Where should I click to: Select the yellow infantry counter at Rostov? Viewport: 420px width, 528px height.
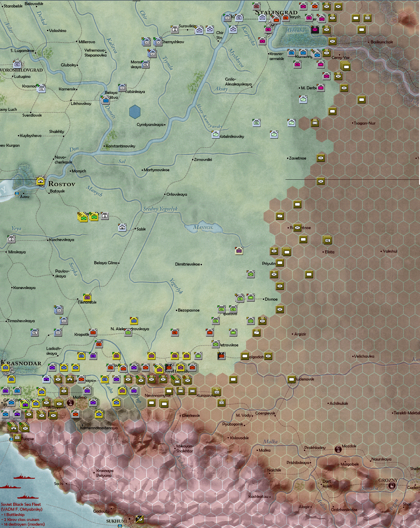pyautogui.click(x=41, y=181)
